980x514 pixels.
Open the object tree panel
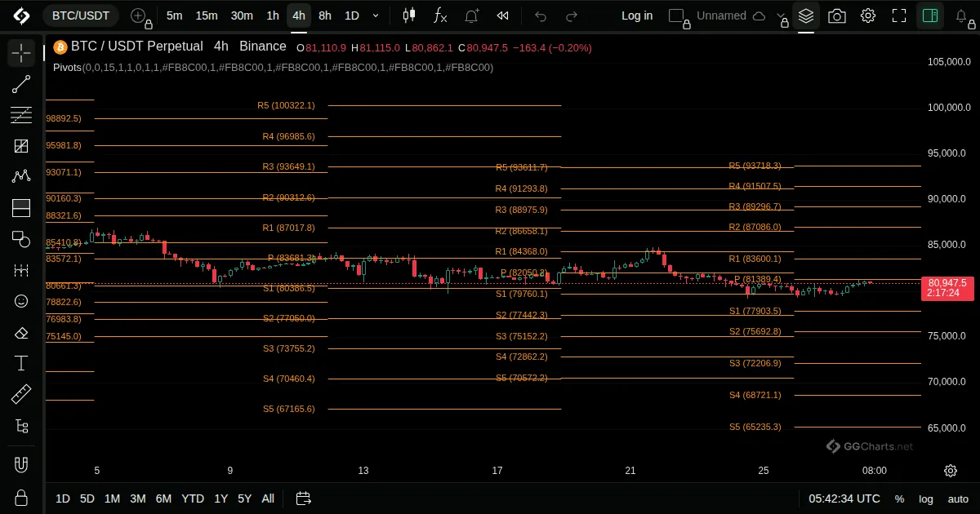(21, 426)
